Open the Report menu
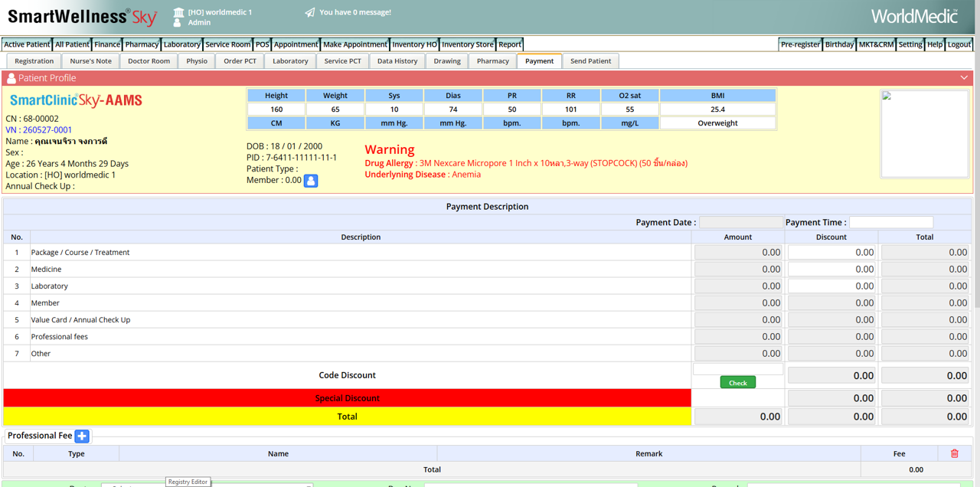This screenshot has width=980, height=487. (510, 44)
